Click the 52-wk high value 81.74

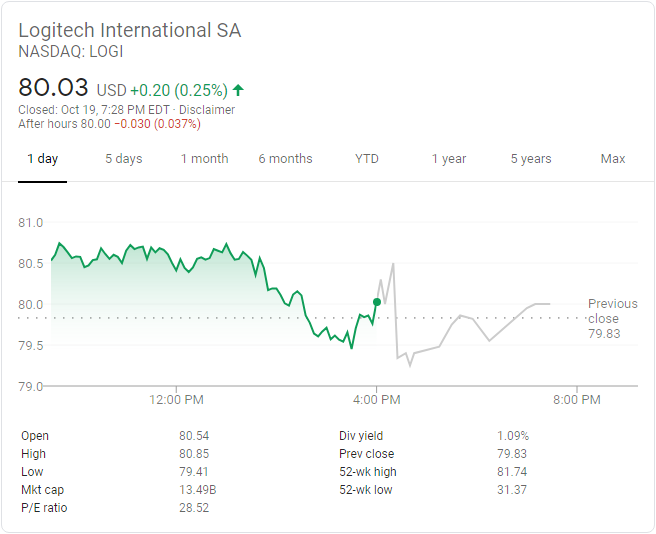pyautogui.click(x=512, y=472)
